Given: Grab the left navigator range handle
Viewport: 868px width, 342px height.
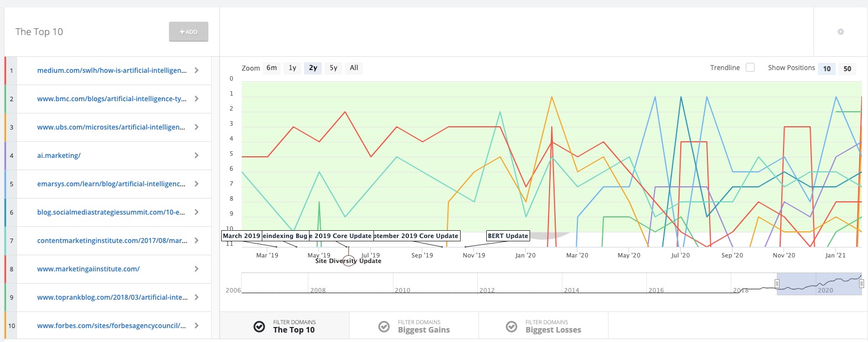Looking at the screenshot, I should point(777,284).
